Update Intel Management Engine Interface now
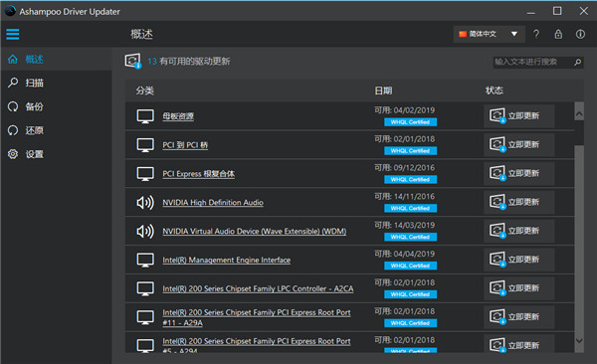 tap(519, 260)
